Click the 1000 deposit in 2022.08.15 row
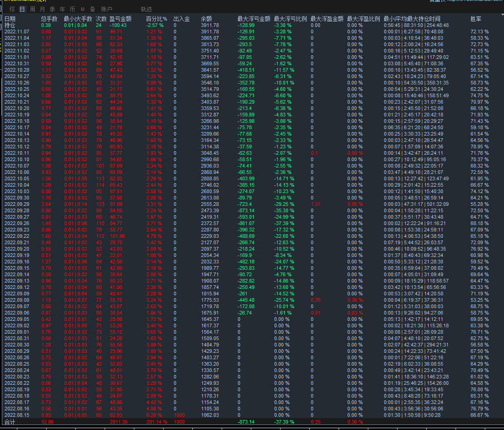 [180, 415]
